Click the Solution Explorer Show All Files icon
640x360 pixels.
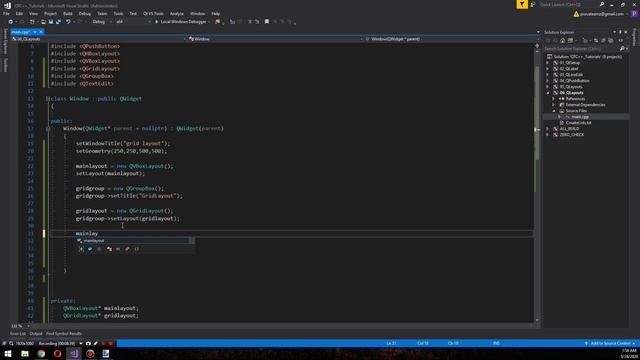(611, 40)
